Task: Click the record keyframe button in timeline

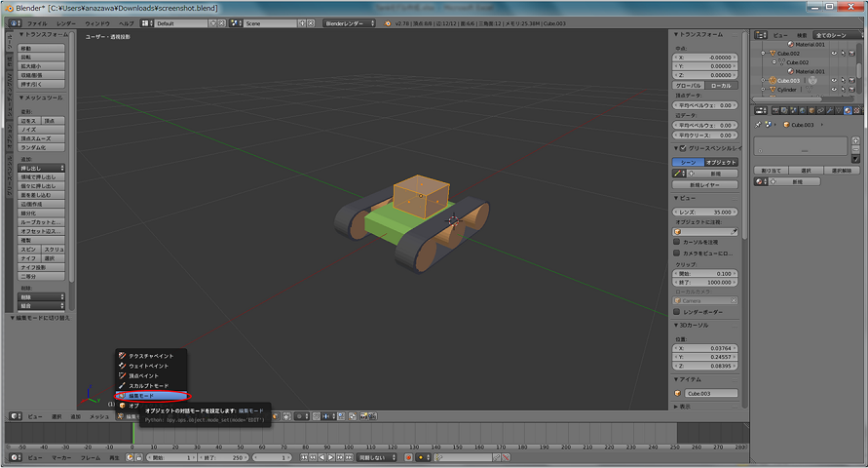Action: pos(407,457)
